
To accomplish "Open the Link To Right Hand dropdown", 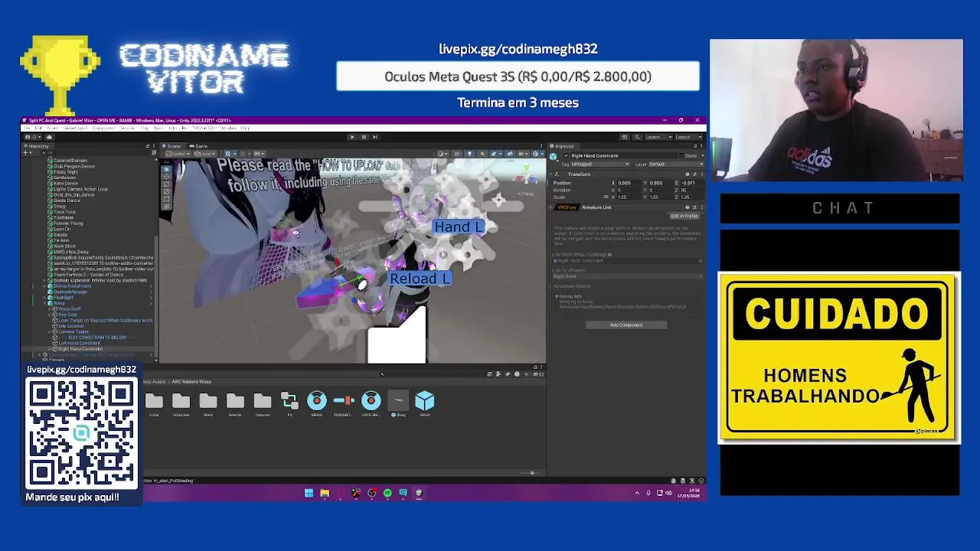I will [x=627, y=276].
